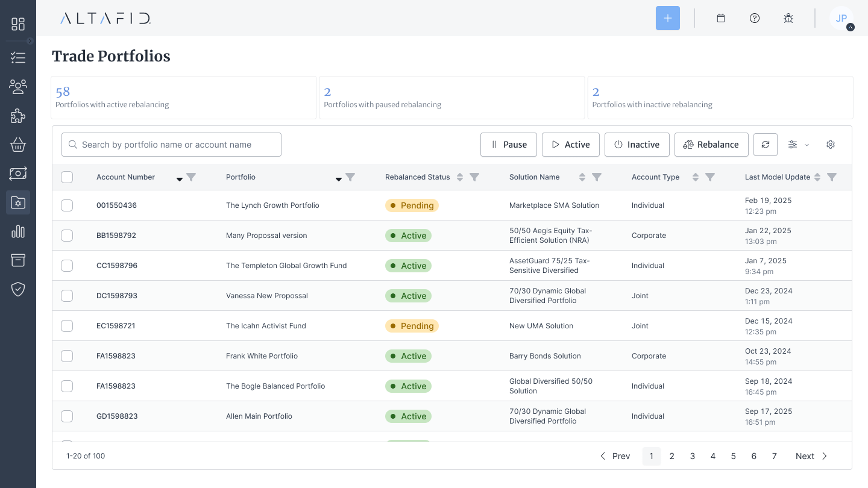Click the Pause rebalancing button
Viewport: 868px width, 488px height.
point(508,145)
